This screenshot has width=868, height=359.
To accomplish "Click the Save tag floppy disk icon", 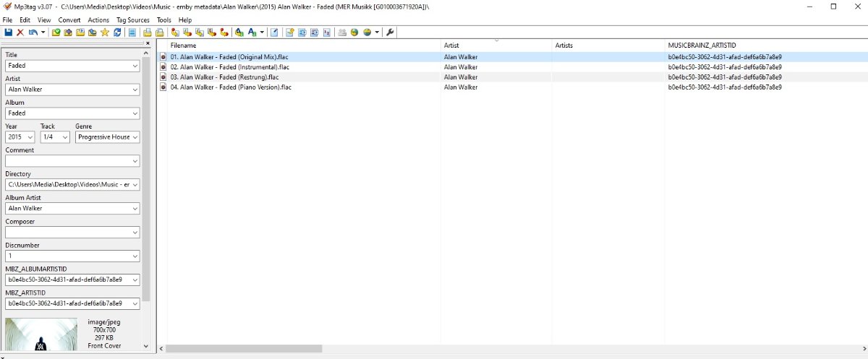I will [8, 33].
